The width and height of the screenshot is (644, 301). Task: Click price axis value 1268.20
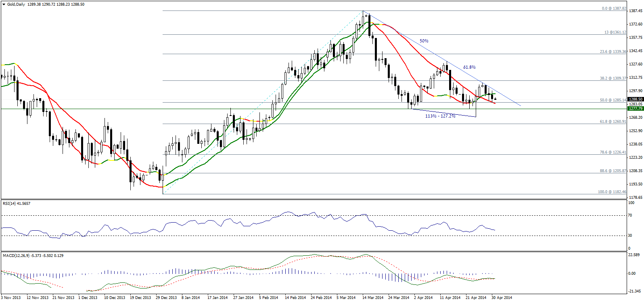tap(636, 118)
